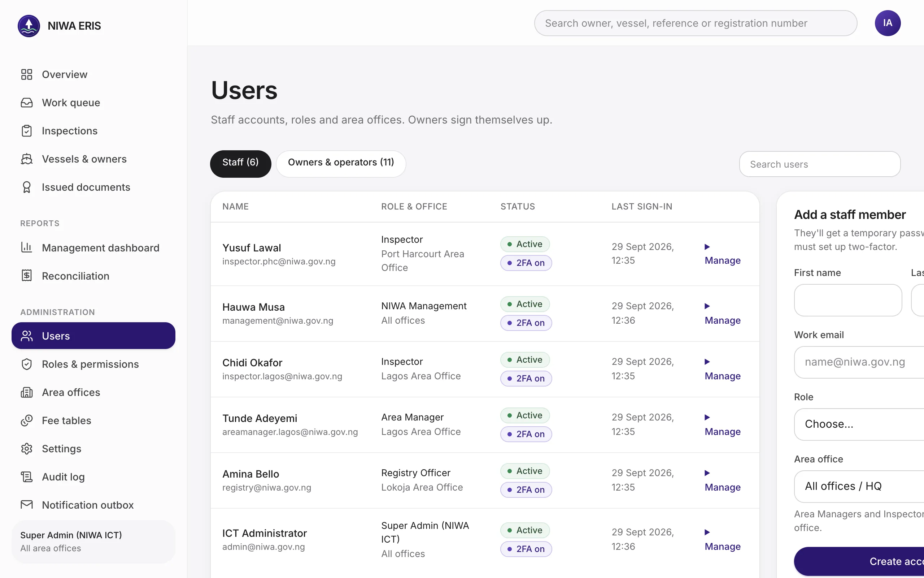The width and height of the screenshot is (924, 578).
Task: Open Fee tables coin icon
Action: pos(26,420)
